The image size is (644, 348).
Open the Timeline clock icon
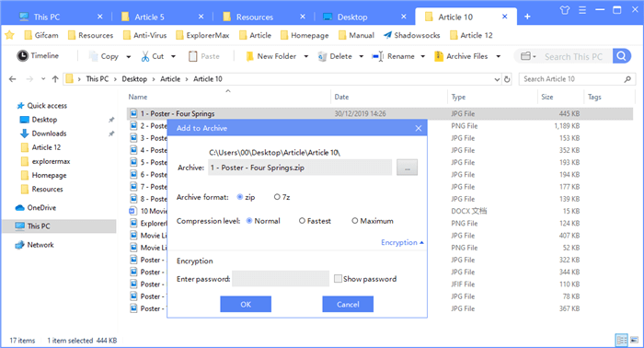click(23, 56)
